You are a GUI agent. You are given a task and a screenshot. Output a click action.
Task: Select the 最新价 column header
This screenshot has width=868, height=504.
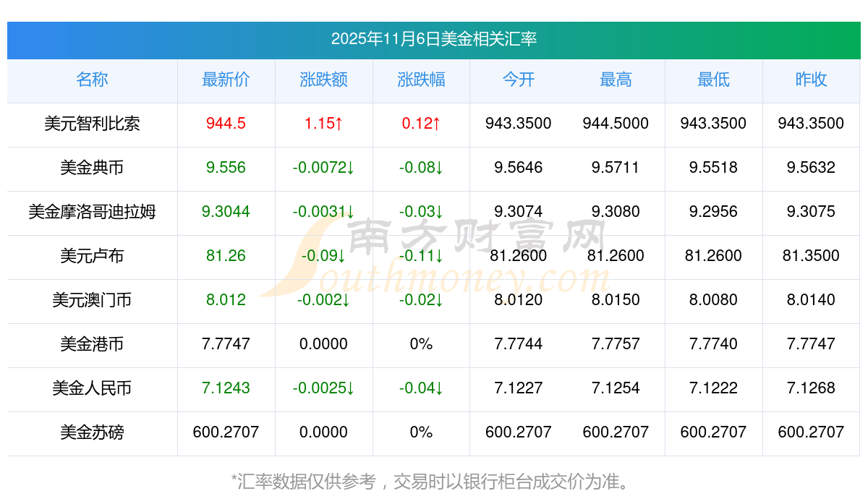click(226, 80)
